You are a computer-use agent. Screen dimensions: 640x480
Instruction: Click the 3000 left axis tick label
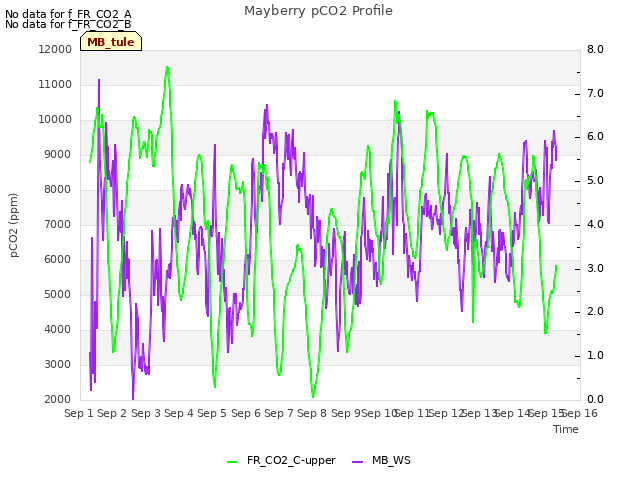point(58,364)
